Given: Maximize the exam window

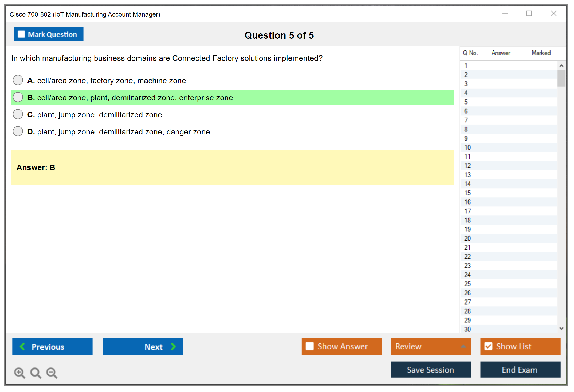Looking at the screenshot, I should 529,14.
